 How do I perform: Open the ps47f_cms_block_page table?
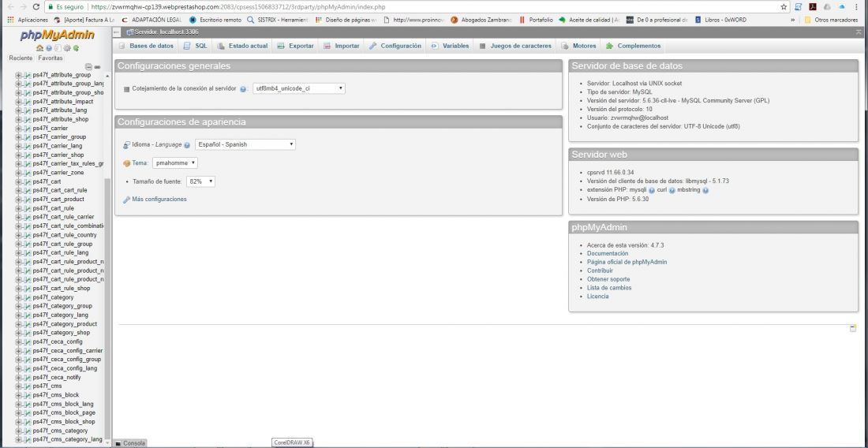[64, 413]
